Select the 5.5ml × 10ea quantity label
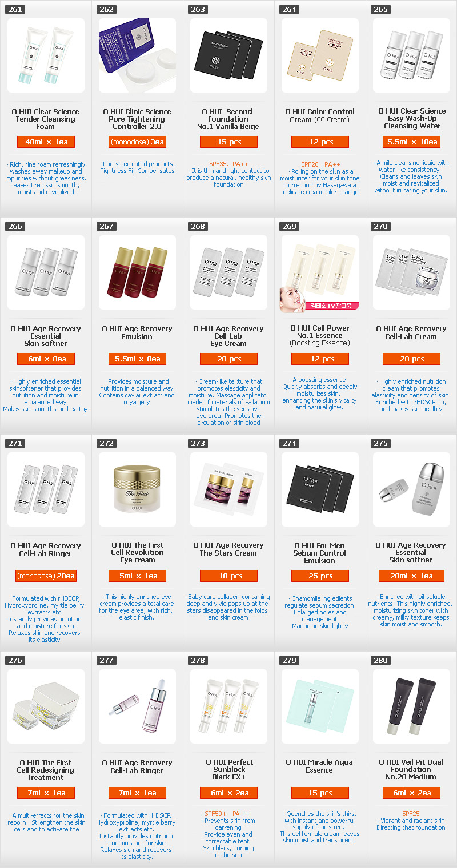The width and height of the screenshot is (457, 868). (411, 142)
